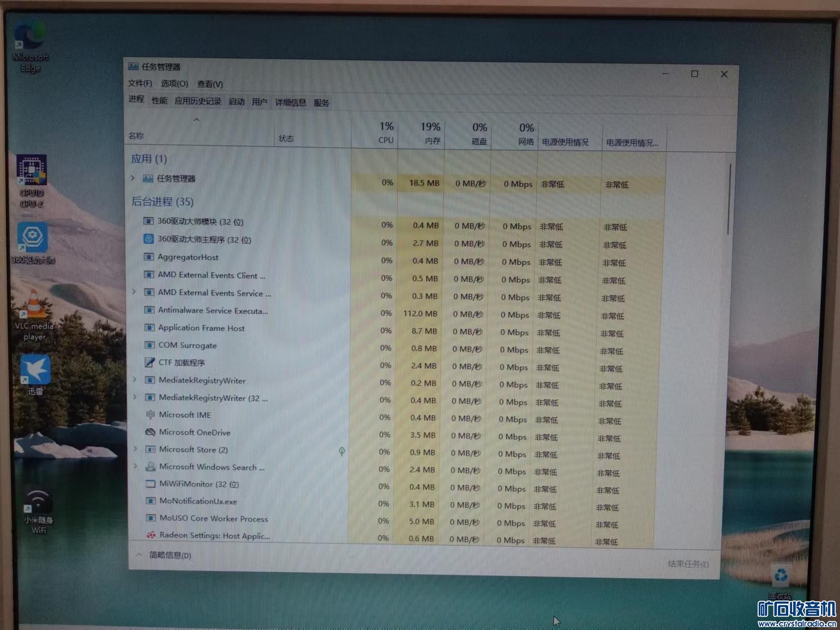Sort by first 电源使用情况 column header
This screenshot has height=630, width=840.
click(x=569, y=136)
